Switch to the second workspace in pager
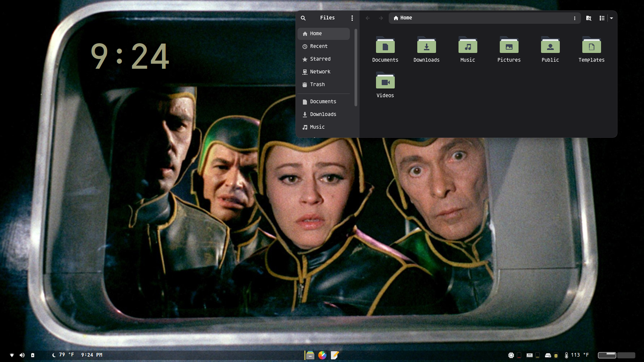 point(626,355)
